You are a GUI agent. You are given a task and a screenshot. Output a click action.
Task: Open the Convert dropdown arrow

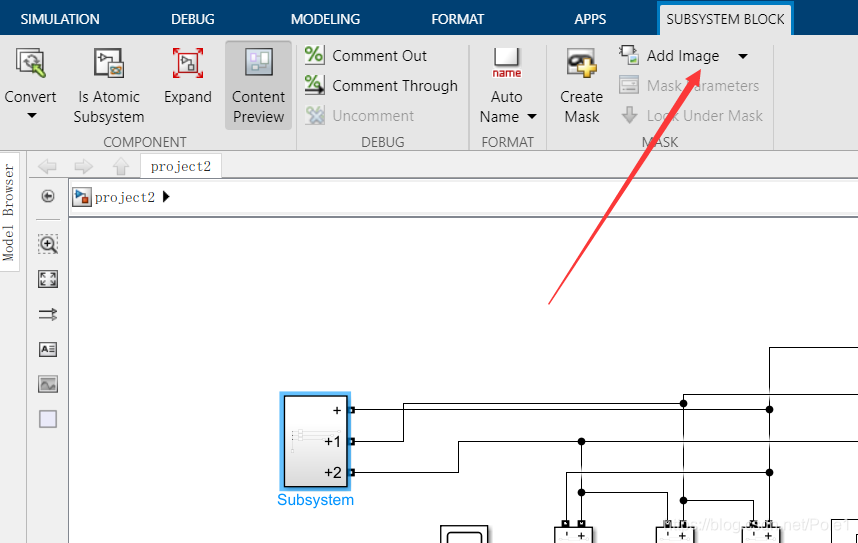[32, 115]
